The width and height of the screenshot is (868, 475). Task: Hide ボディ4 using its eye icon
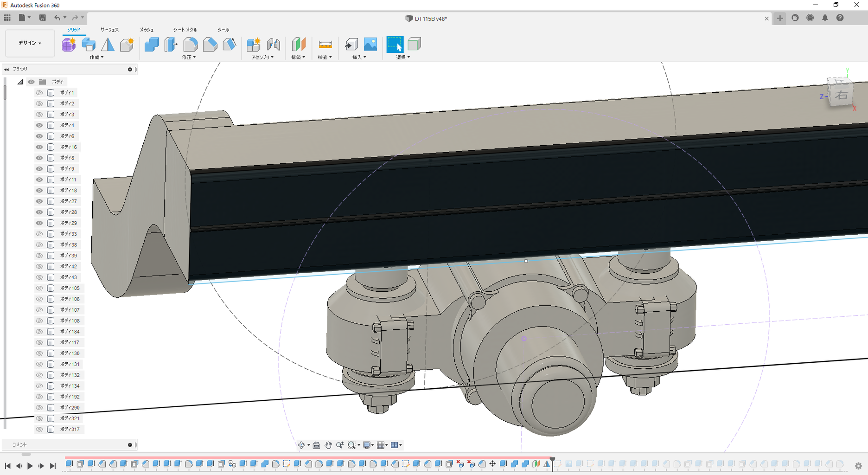(x=39, y=125)
